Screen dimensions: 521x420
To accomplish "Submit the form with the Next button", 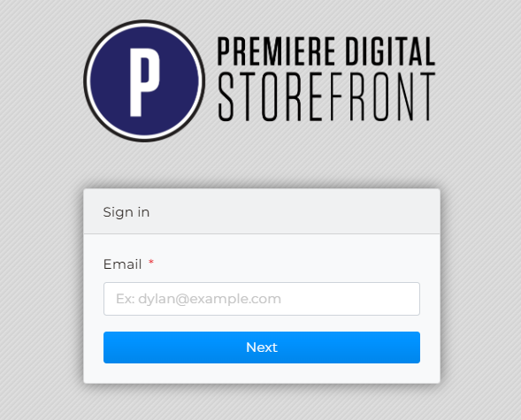I will (x=262, y=347).
